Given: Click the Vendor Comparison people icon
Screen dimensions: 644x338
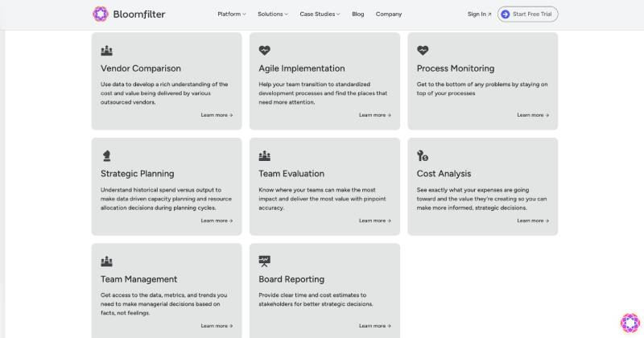Looking at the screenshot, I should tap(106, 50).
